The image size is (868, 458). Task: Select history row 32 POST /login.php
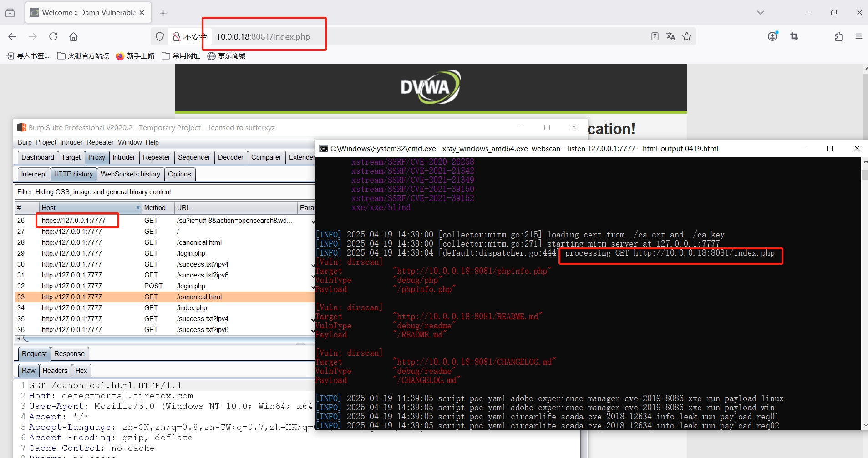[165, 286]
